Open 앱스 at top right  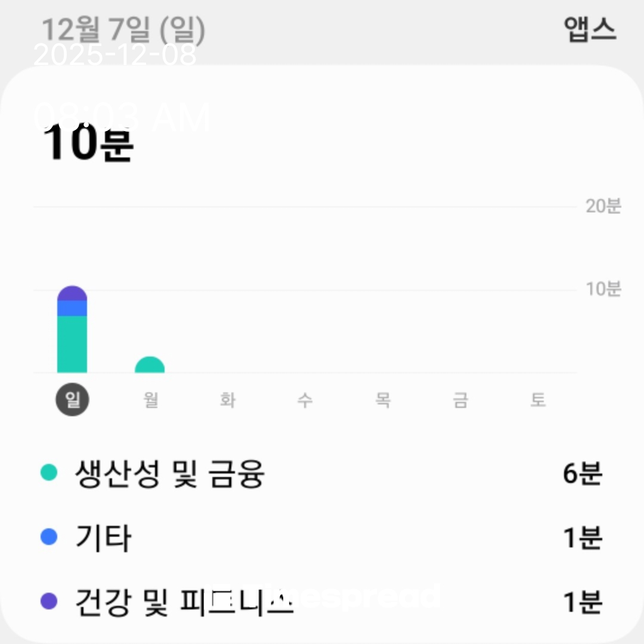590,30
